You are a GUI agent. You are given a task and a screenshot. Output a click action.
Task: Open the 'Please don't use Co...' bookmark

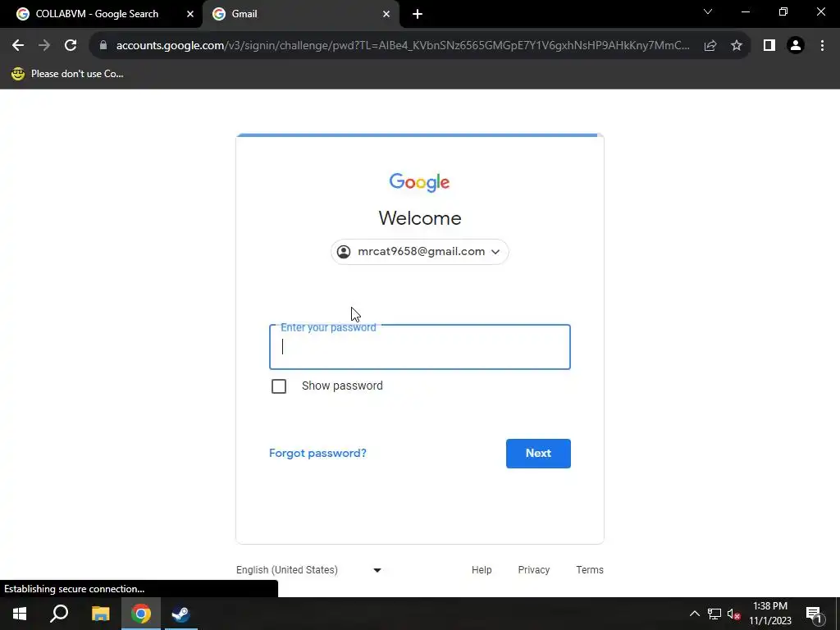point(67,74)
